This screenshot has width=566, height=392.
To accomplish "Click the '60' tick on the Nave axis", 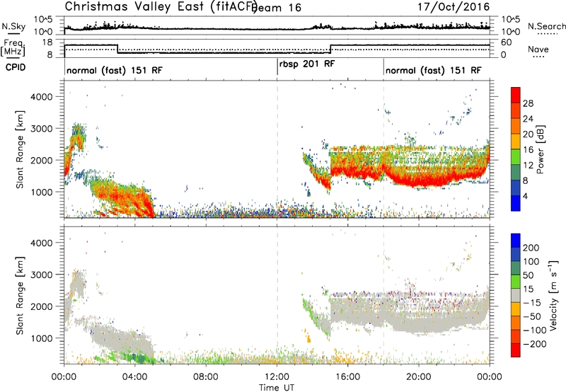I will point(507,42).
